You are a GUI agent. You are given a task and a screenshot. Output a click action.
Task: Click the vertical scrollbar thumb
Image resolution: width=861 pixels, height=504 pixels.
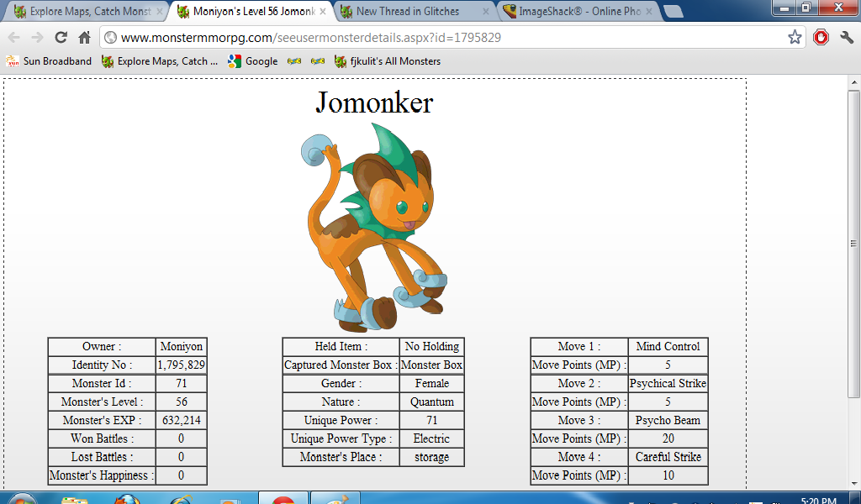pos(853,244)
